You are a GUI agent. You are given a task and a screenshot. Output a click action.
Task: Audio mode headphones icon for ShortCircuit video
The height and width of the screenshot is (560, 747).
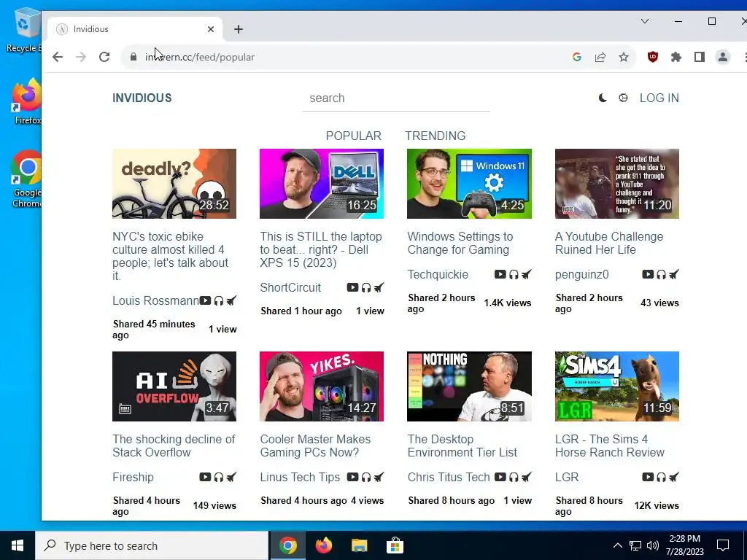coord(366,287)
